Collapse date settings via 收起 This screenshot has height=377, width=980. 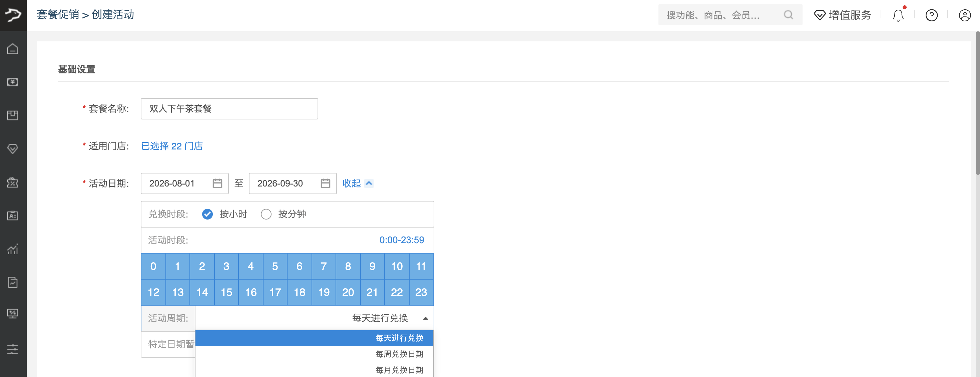(358, 183)
